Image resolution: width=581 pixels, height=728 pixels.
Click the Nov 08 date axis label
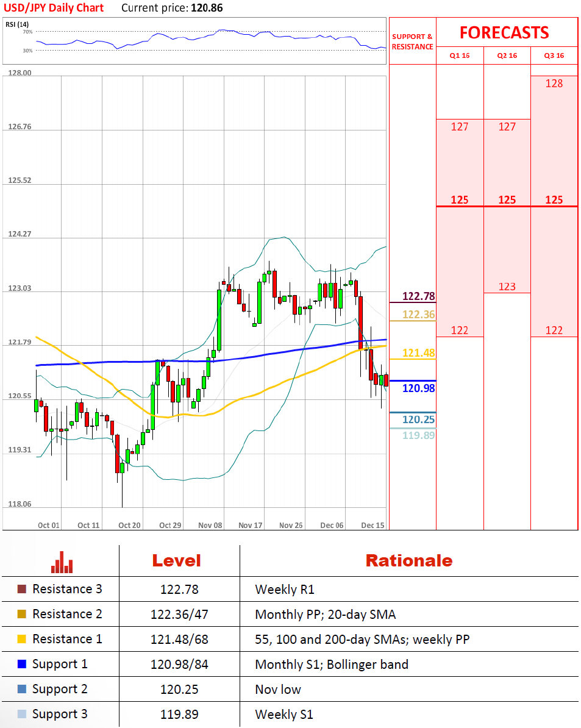[x=210, y=525]
